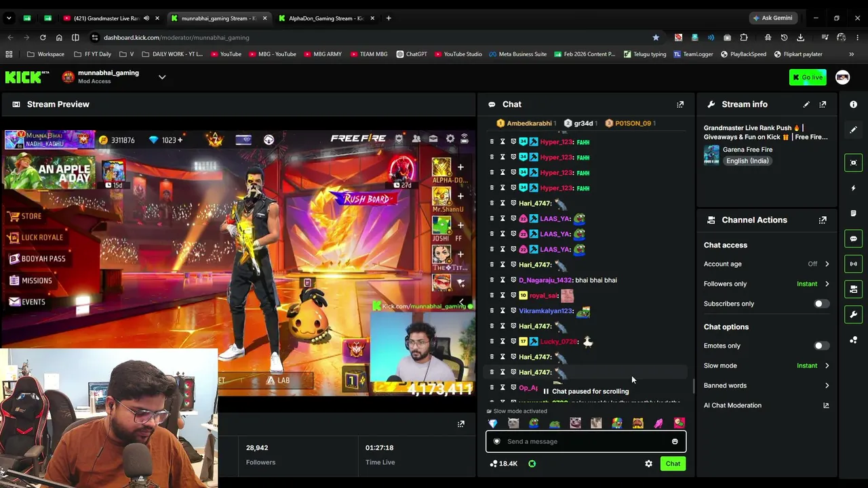Click the chat scrollbar
The width and height of the screenshot is (868, 488).
pyautogui.click(x=693, y=387)
